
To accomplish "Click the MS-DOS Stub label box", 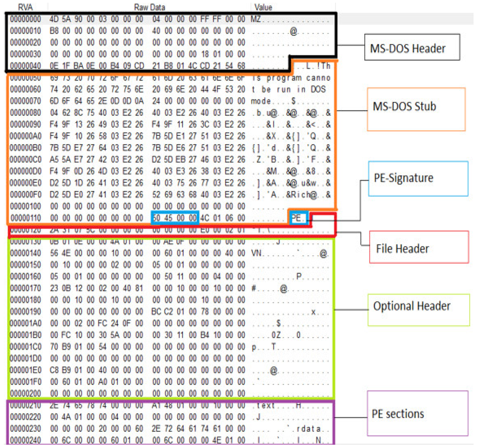I will (x=416, y=109).
